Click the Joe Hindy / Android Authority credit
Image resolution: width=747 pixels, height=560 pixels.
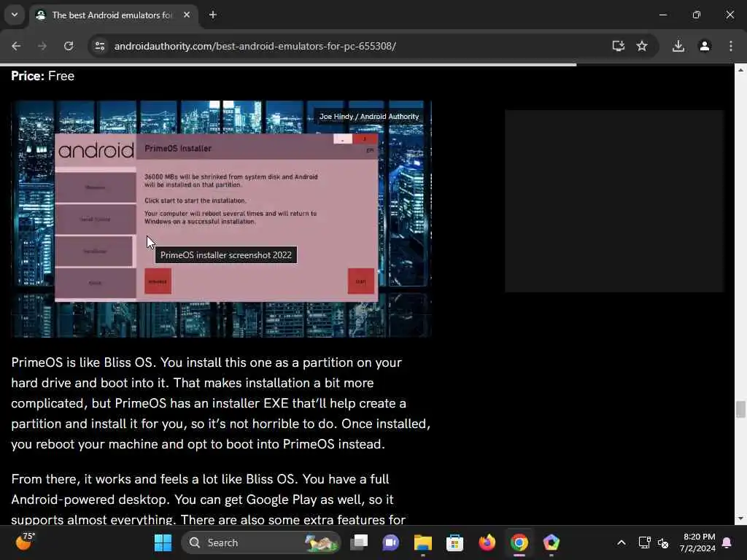[x=369, y=117]
